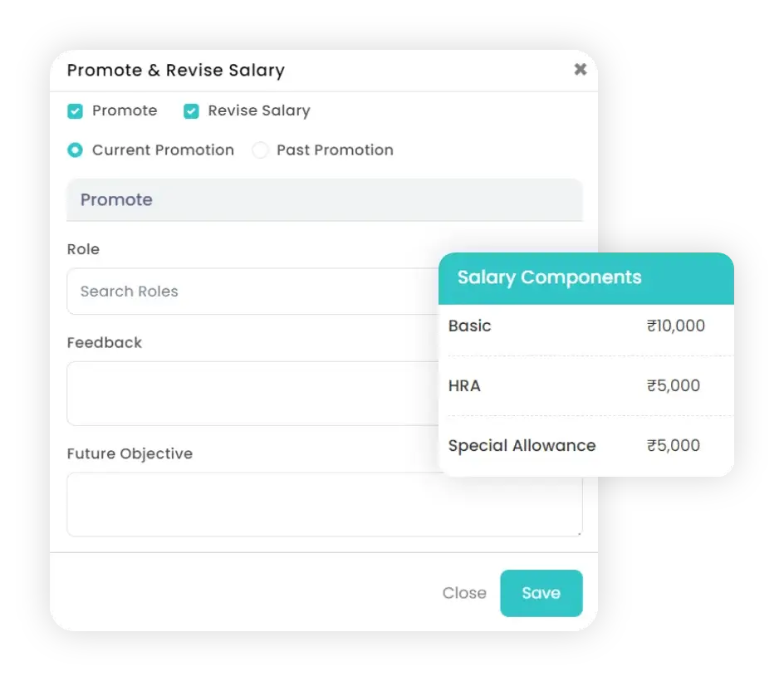The image size is (784, 681).
Task: Save the promotion details
Action: pos(541,593)
